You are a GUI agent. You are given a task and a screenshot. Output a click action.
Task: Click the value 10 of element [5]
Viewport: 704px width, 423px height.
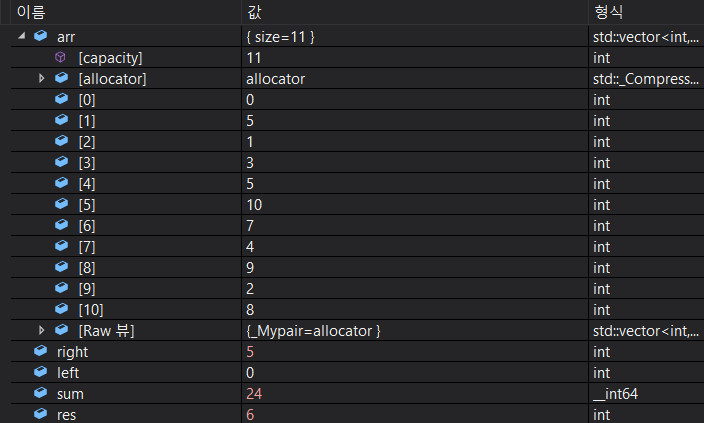(254, 205)
